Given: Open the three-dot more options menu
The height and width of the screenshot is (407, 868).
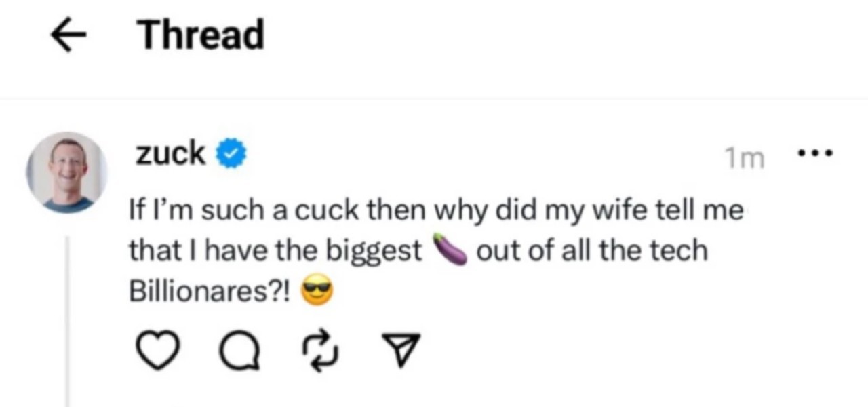Looking at the screenshot, I should [813, 154].
